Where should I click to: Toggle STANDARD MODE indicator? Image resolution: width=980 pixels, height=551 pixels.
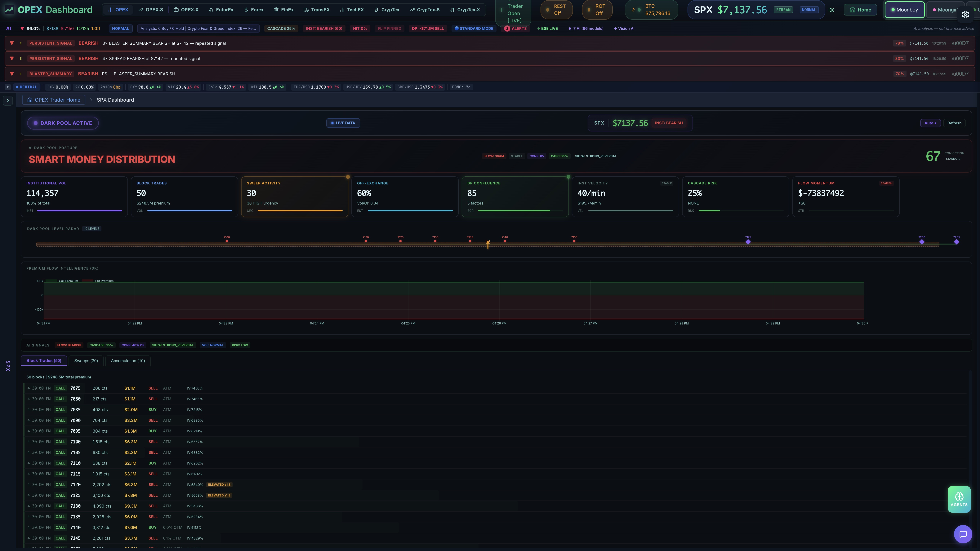pyautogui.click(x=474, y=29)
